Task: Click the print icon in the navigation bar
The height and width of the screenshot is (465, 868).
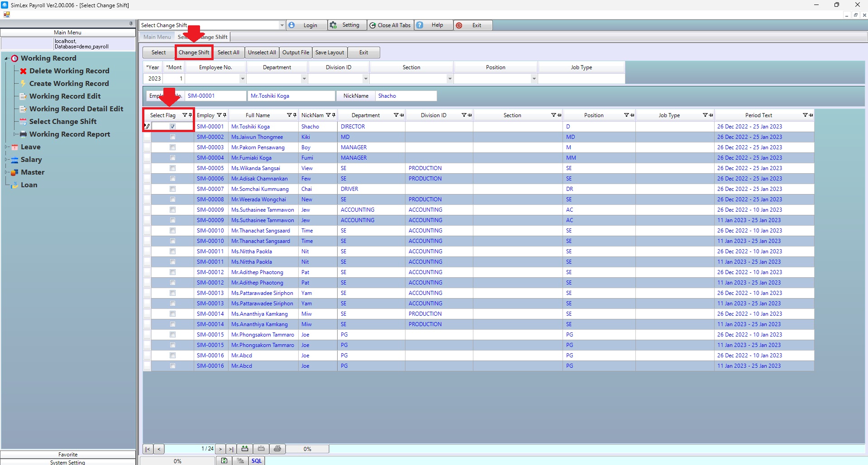Action: coord(277,449)
